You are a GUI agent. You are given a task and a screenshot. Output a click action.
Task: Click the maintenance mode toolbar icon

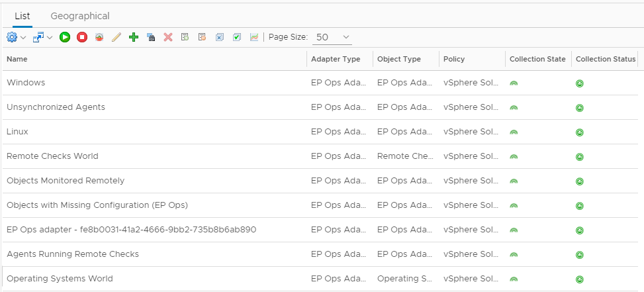[99, 38]
